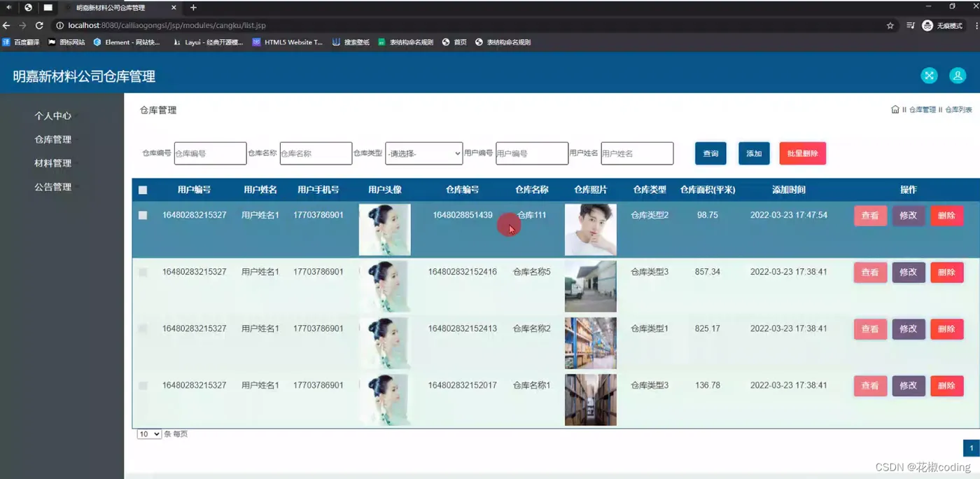Open 公告管理 in the sidebar

pyautogui.click(x=53, y=187)
